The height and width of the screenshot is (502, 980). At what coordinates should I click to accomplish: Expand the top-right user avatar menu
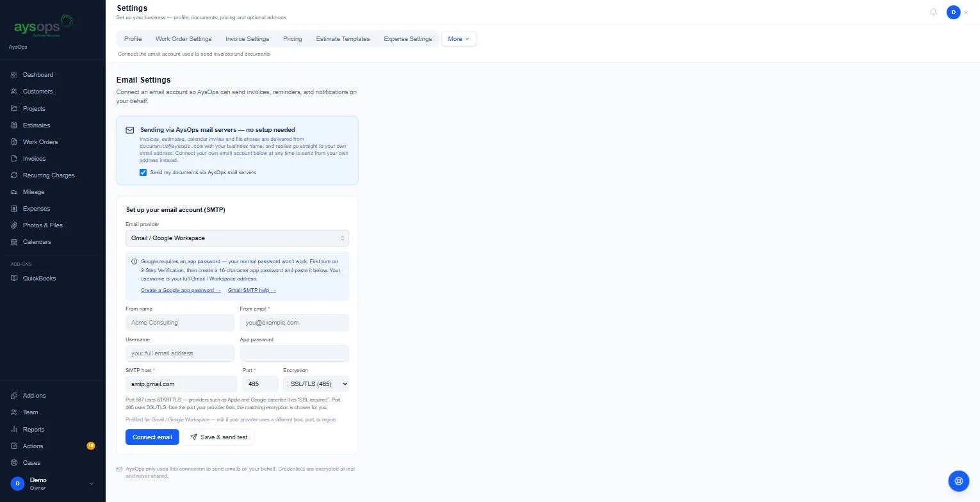pos(958,12)
